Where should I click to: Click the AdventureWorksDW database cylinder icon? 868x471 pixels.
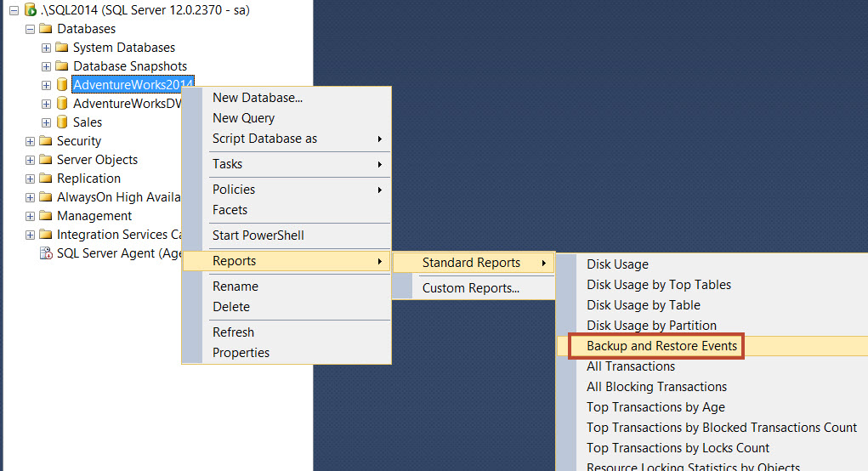click(x=62, y=104)
